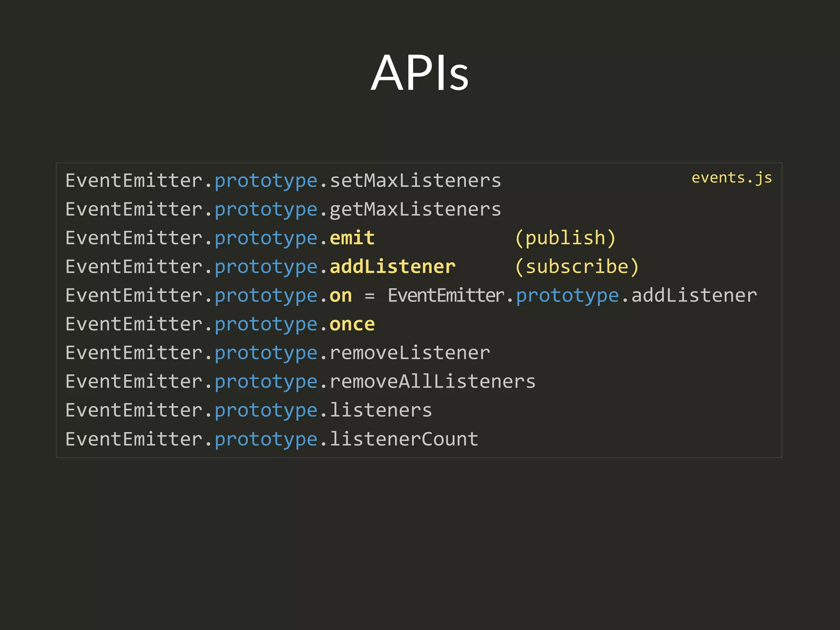The width and height of the screenshot is (840, 630).
Task: Click the events.js file label
Action: point(732,178)
